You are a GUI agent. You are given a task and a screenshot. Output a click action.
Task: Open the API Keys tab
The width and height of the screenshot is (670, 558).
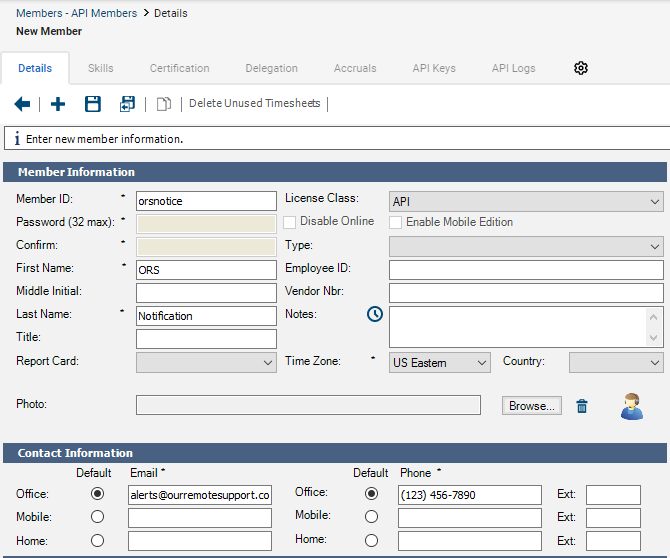click(x=434, y=68)
